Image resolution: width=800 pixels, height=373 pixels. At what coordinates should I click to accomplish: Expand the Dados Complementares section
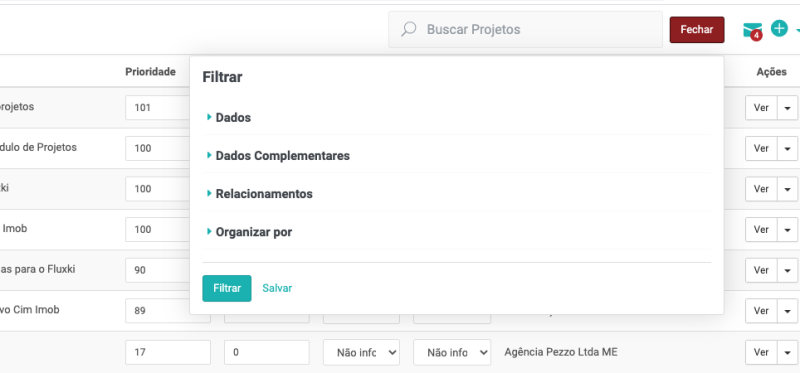pos(283,156)
